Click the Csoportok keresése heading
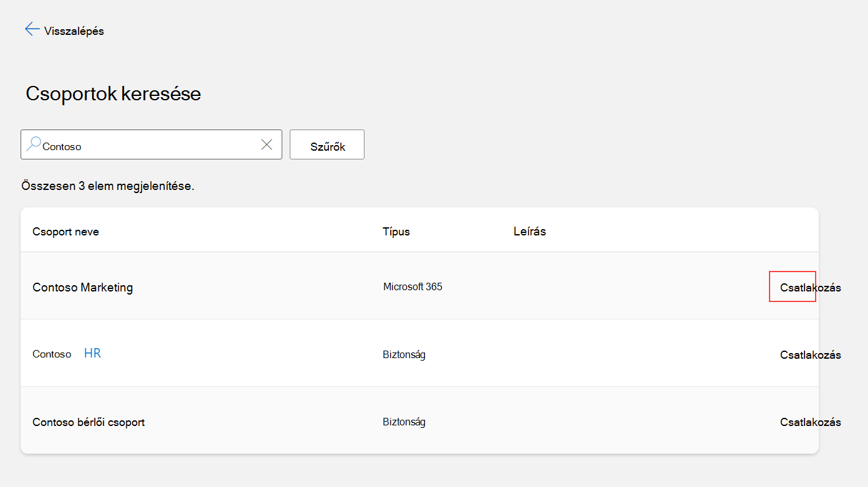This screenshot has width=868, height=487. pyautogui.click(x=113, y=94)
